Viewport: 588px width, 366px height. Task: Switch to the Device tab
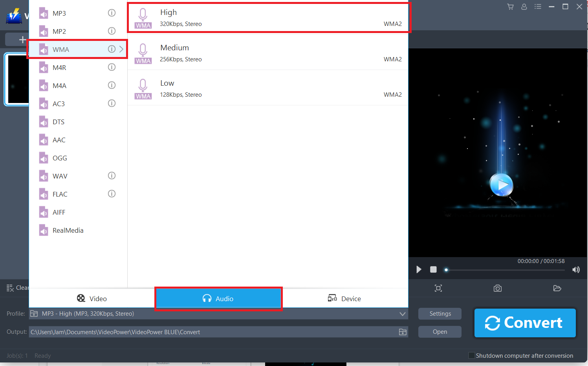click(x=344, y=298)
